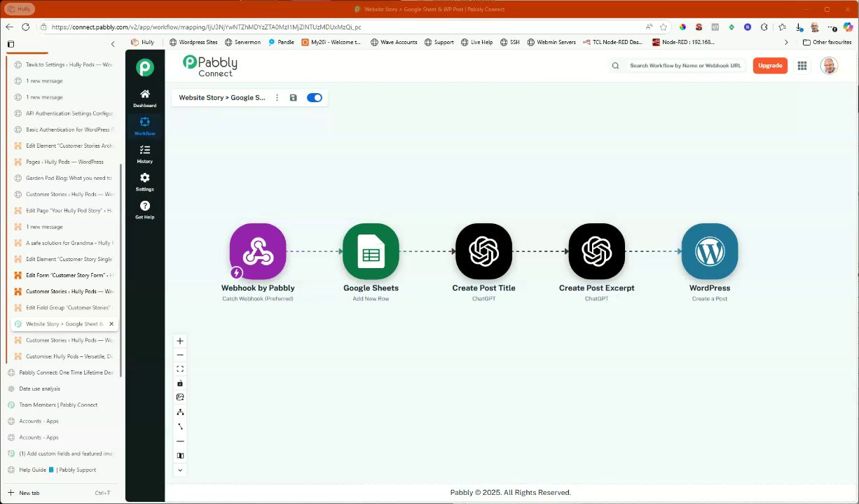Viewport: 859px width, 504px height.
Task: Refresh the browser page
Action: [26, 27]
